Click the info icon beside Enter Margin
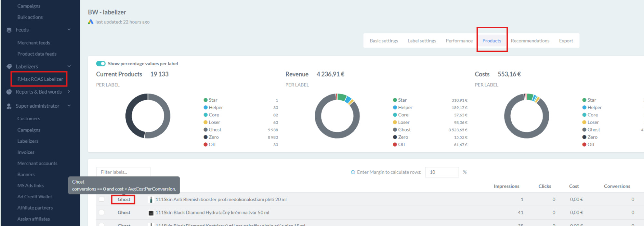The height and width of the screenshot is (226, 644). pyautogui.click(x=353, y=172)
